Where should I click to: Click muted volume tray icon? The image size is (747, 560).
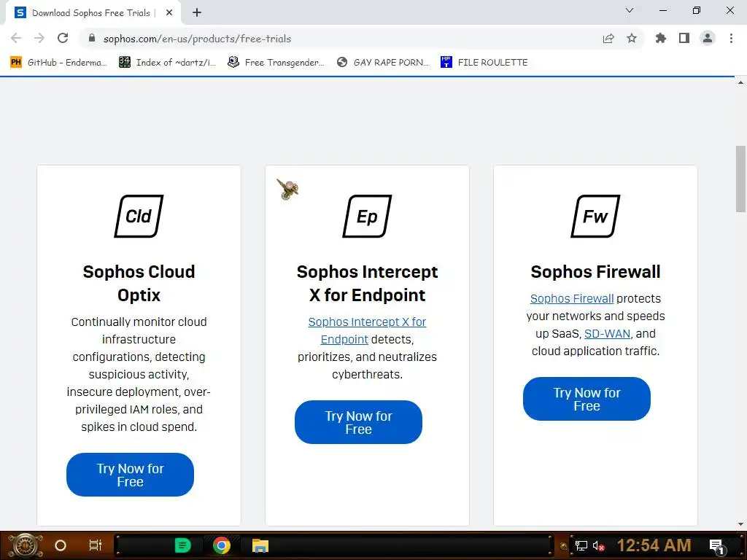[x=599, y=546]
